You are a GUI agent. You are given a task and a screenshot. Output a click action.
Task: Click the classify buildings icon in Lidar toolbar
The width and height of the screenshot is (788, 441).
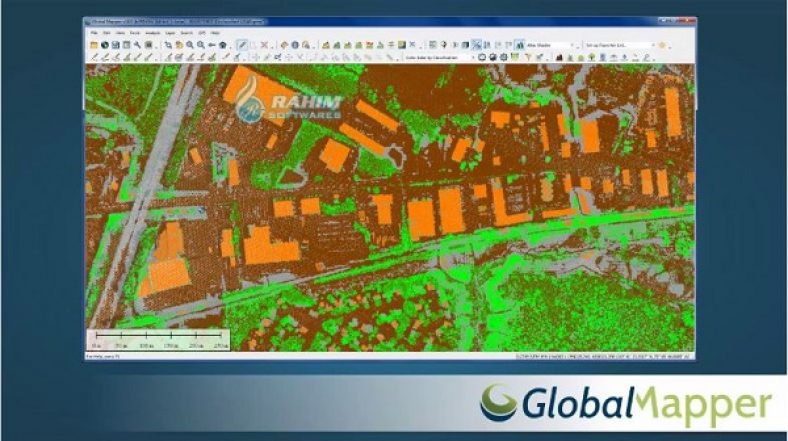pyautogui.click(x=559, y=57)
